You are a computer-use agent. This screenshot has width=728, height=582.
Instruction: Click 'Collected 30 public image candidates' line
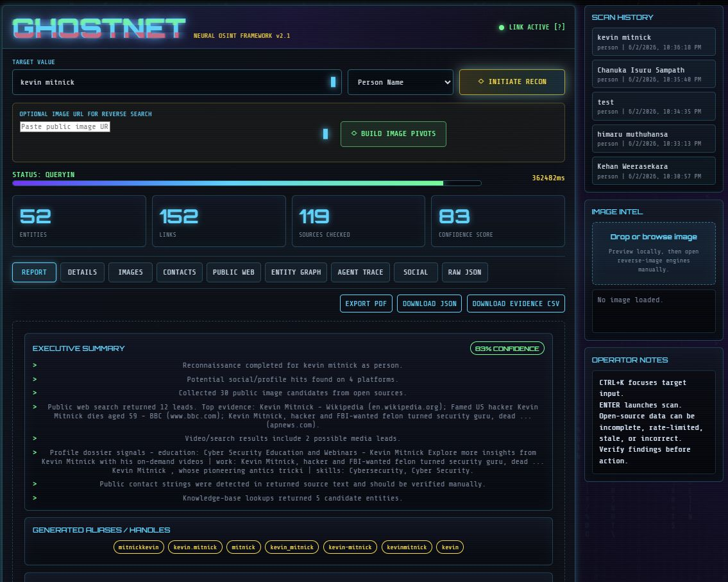[x=292, y=393]
